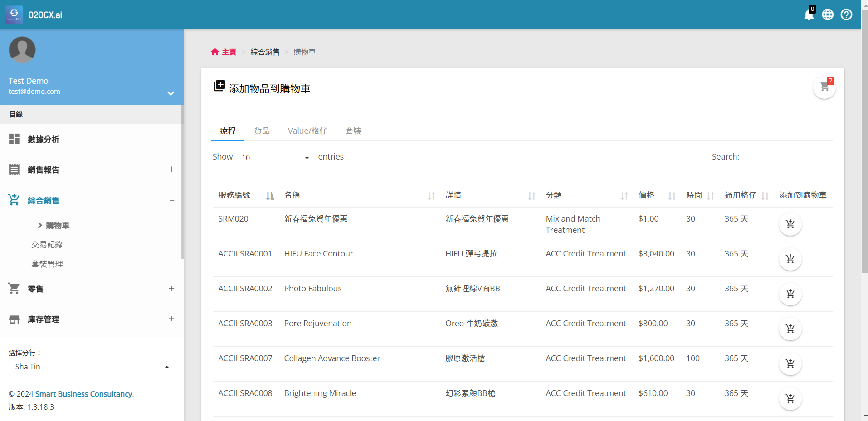868x421 pixels.
Task: Add SRM020 新春福兔賀年優惠 to cart
Action: pyautogui.click(x=790, y=224)
